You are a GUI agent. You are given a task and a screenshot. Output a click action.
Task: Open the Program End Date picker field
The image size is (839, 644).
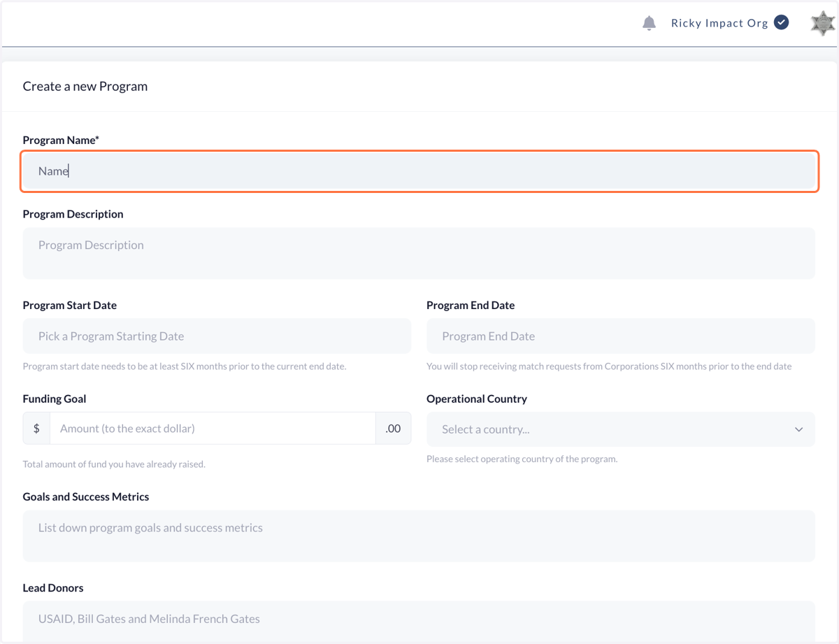(x=621, y=336)
